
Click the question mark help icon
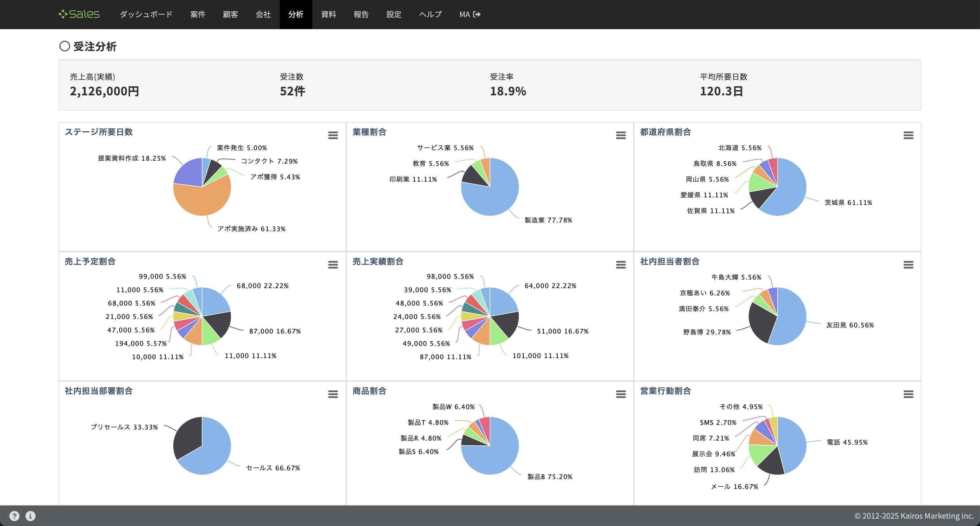[x=15, y=516]
